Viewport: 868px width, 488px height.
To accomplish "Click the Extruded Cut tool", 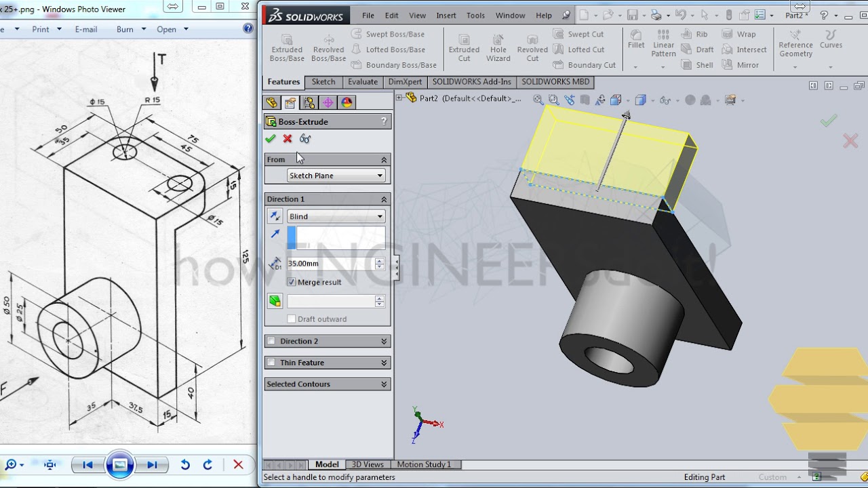I will click(464, 47).
